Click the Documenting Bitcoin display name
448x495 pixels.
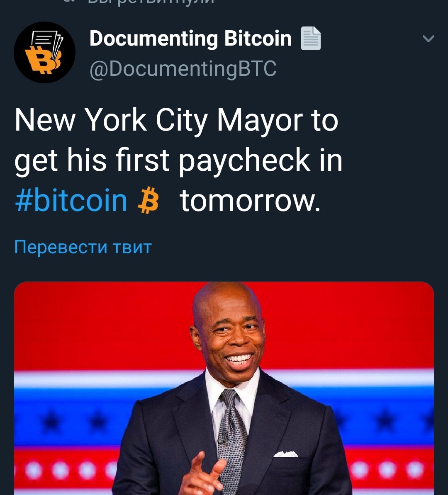[190, 39]
